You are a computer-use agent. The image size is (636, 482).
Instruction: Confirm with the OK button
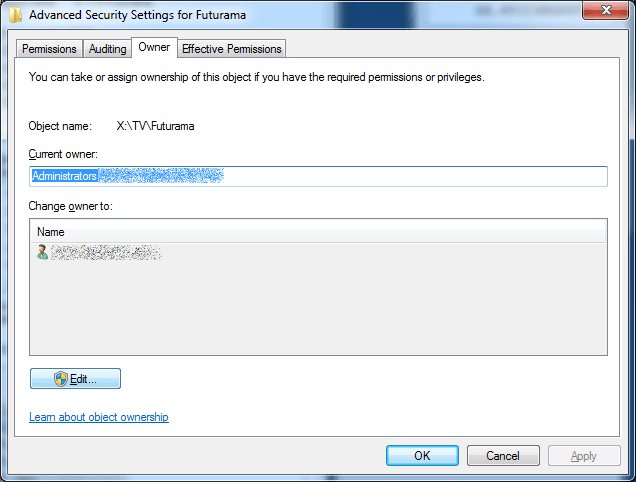click(422, 456)
